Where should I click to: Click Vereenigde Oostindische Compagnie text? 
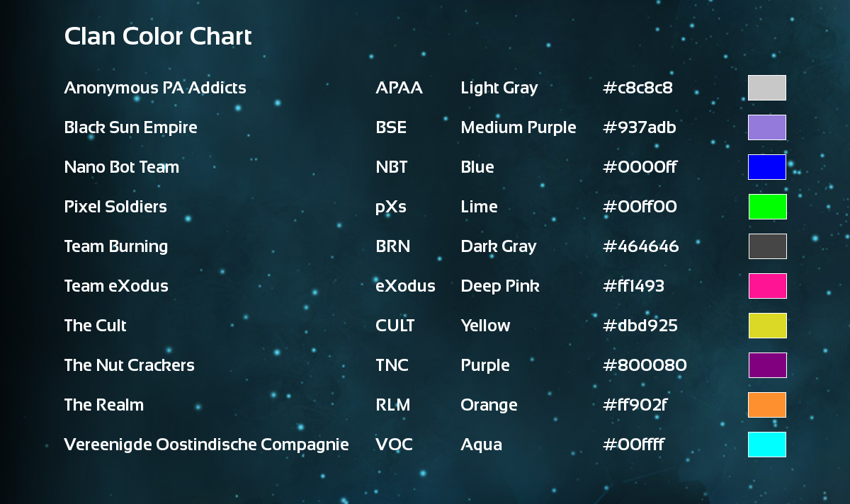tap(206, 445)
